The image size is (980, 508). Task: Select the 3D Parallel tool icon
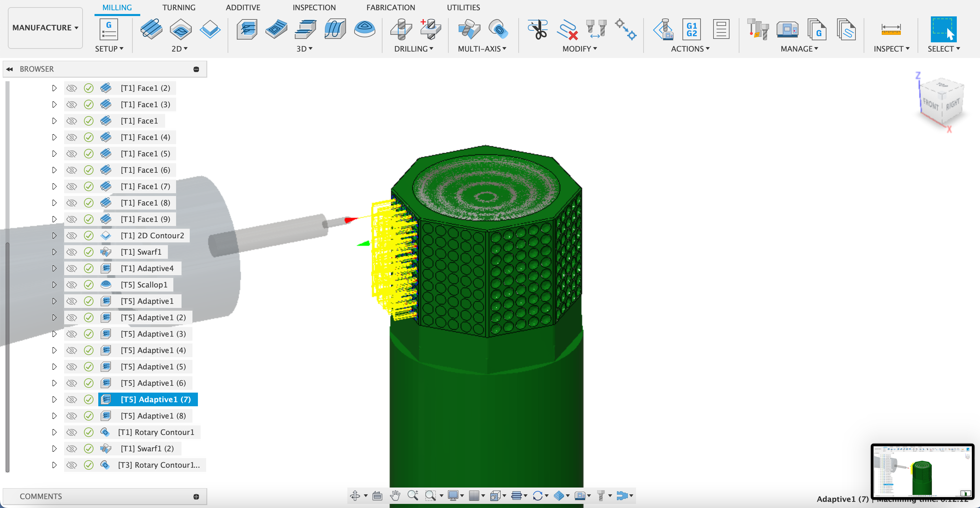click(335, 29)
